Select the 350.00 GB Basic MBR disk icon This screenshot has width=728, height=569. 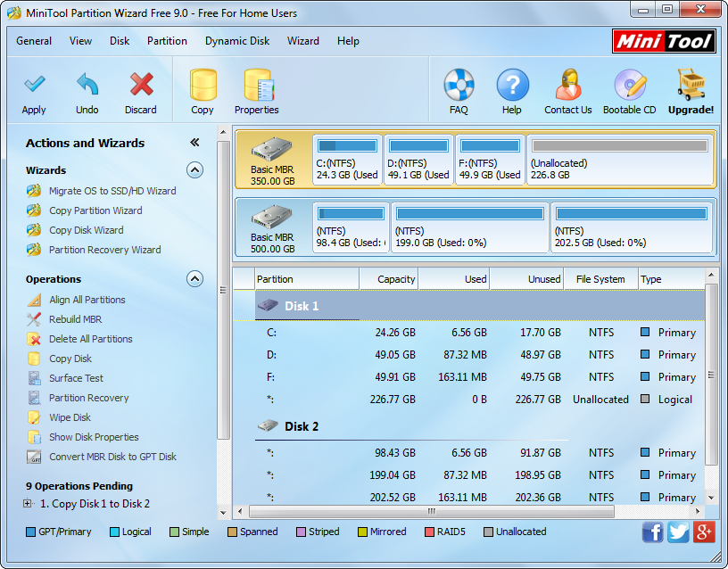coord(272,150)
